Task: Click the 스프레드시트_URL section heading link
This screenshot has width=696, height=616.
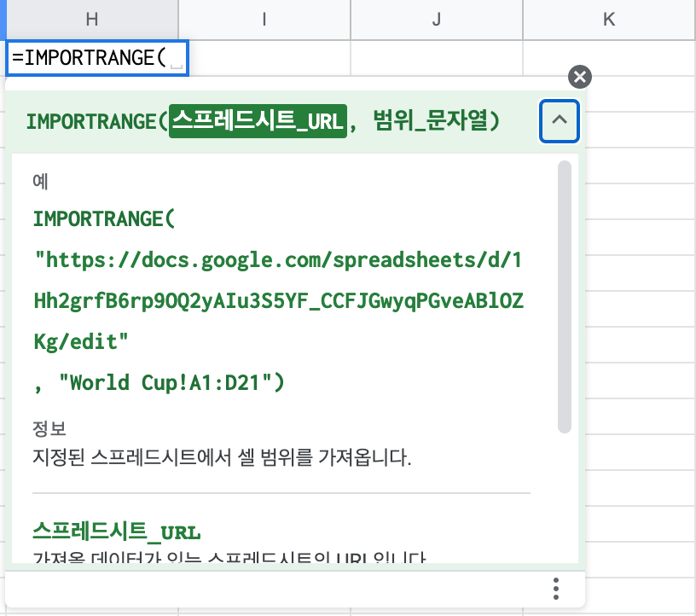Action: (117, 529)
